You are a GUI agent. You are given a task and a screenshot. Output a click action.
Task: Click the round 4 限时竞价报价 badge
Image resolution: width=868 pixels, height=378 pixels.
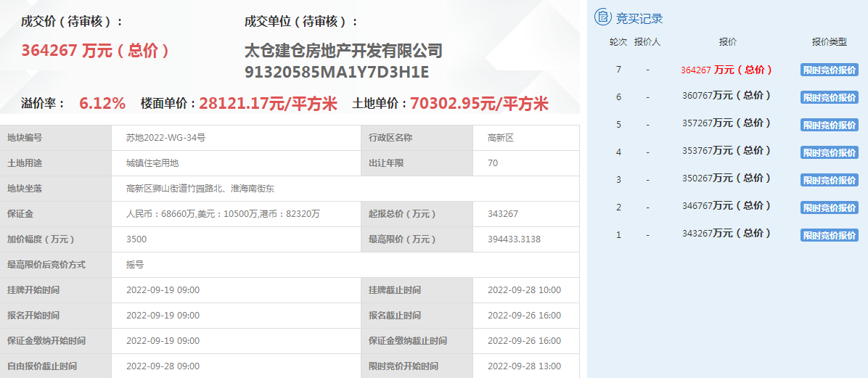click(x=830, y=152)
